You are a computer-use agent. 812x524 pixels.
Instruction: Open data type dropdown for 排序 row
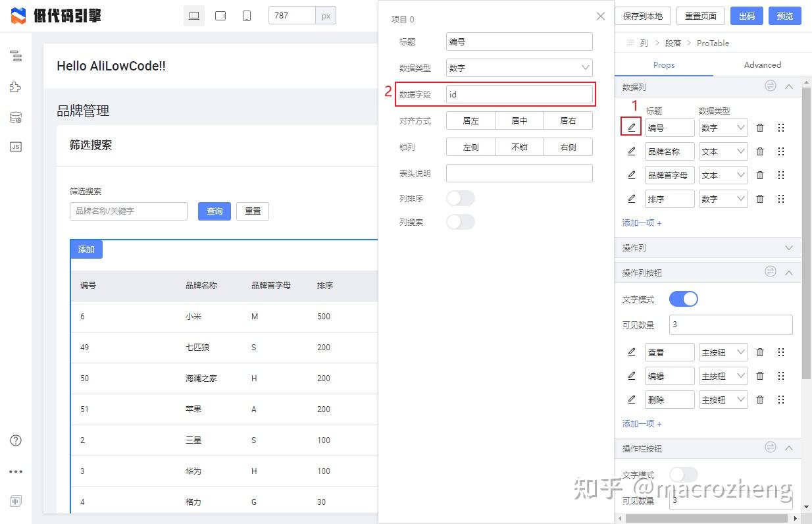[x=723, y=199]
